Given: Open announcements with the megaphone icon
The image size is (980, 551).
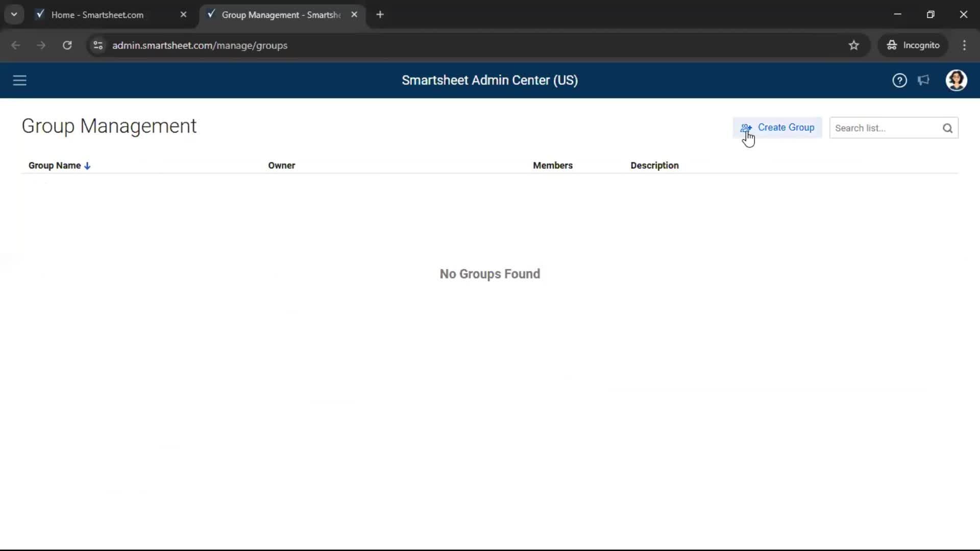Looking at the screenshot, I should pos(924,80).
